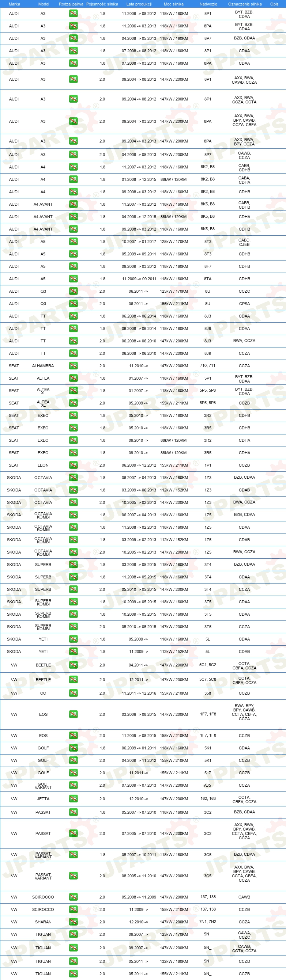
Task: Click the Rodzaj paliwa column header
Action: point(71,4)
